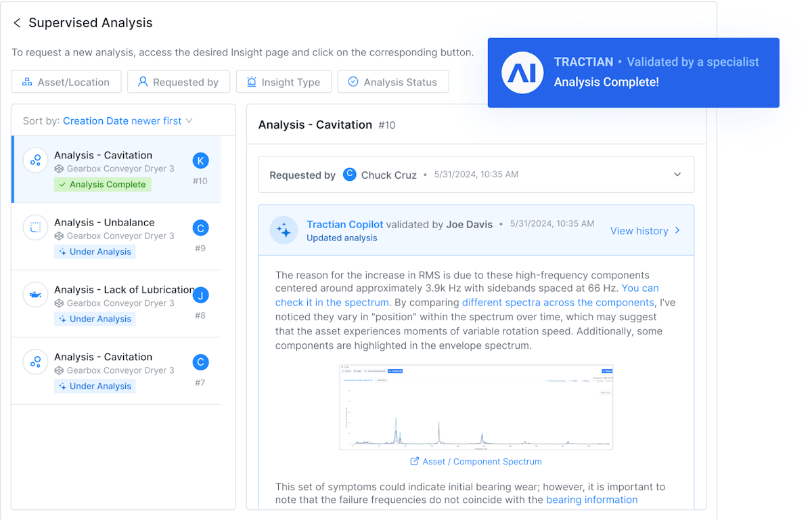
Task: Click the Tractian AI logo in notification
Action: (x=522, y=72)
